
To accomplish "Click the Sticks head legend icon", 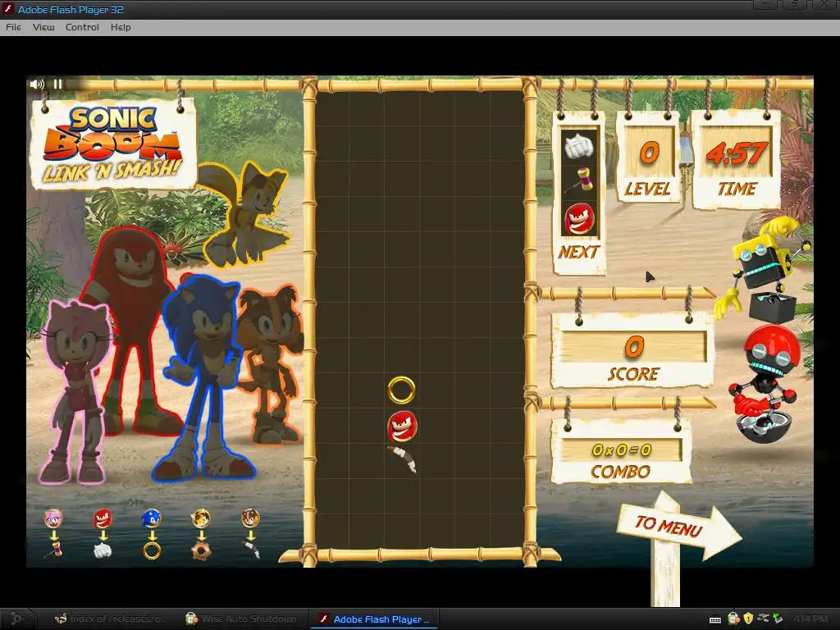I will [x=250, y=518].
